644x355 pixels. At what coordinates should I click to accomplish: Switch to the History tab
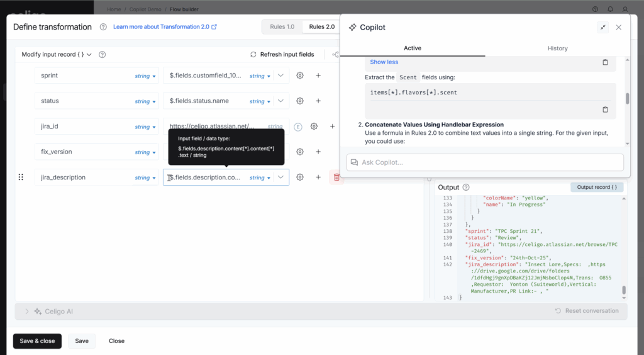click(x=557, y=48)
